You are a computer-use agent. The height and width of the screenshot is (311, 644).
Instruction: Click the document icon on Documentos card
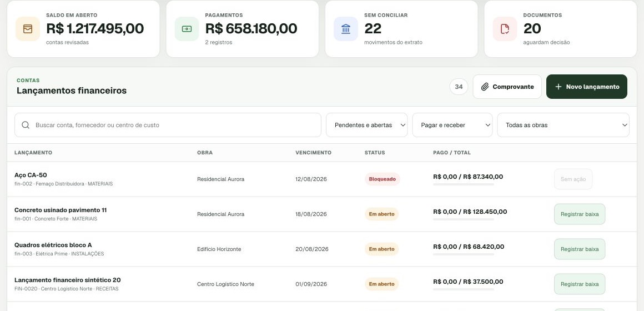coord(505,29)
